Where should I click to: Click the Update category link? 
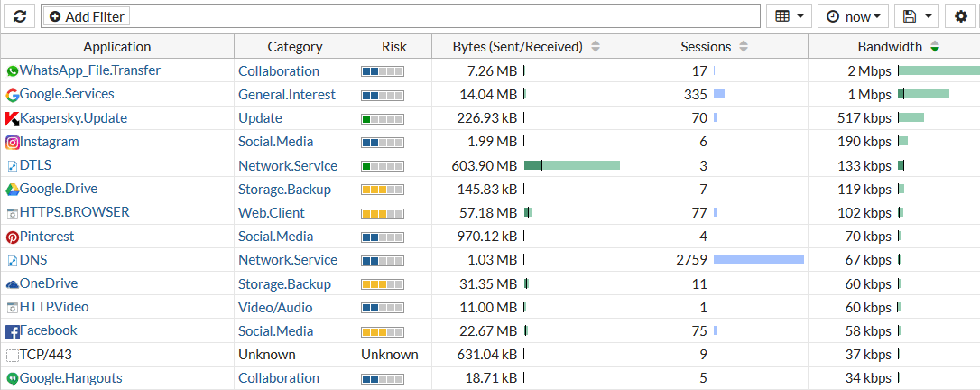[260, 118]
